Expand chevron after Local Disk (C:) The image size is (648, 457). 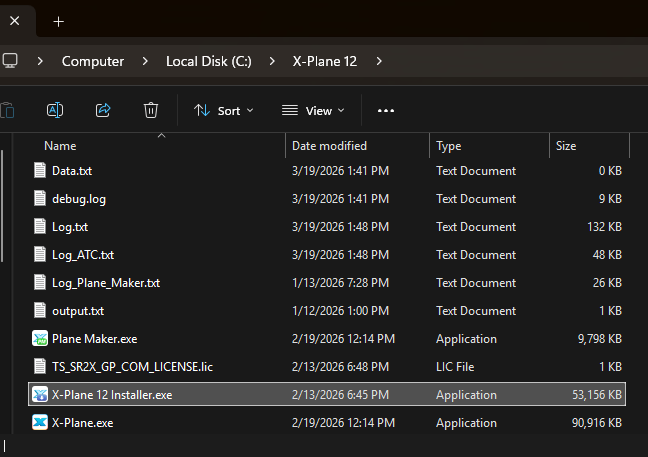[x=272, y=61]
